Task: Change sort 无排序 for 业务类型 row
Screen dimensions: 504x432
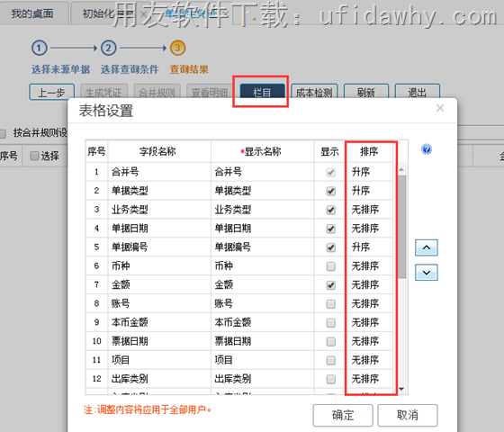Action: (370, 210)
